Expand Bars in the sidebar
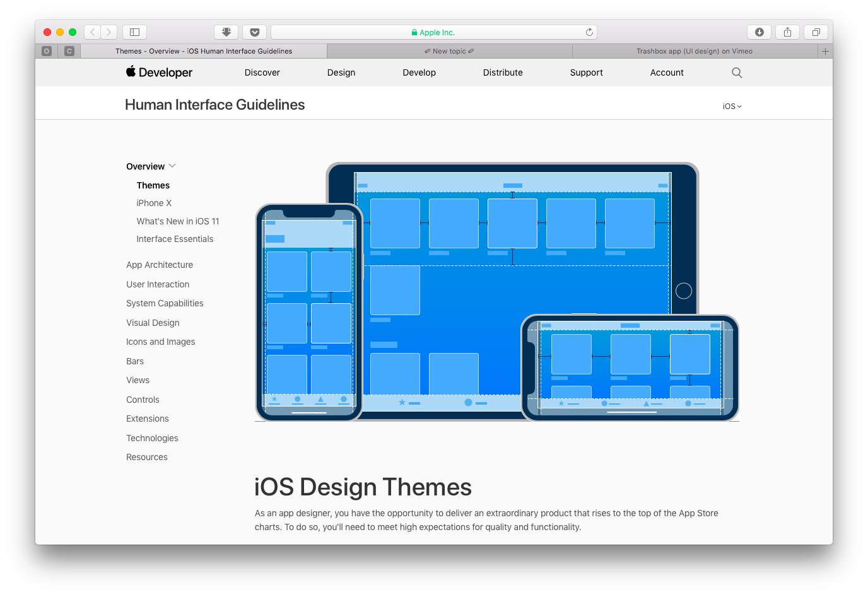Image resolution: width=868 pixels, height=595 pixels. point(135,361)
